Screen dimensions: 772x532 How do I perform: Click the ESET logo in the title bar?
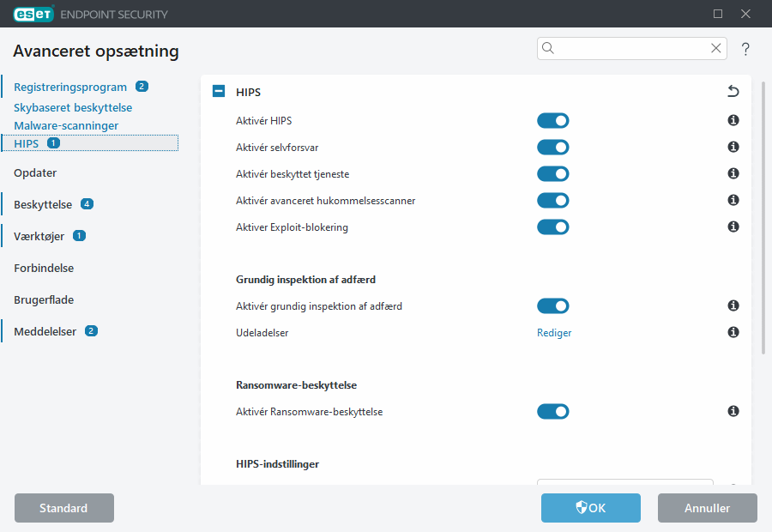coord(33,14)
